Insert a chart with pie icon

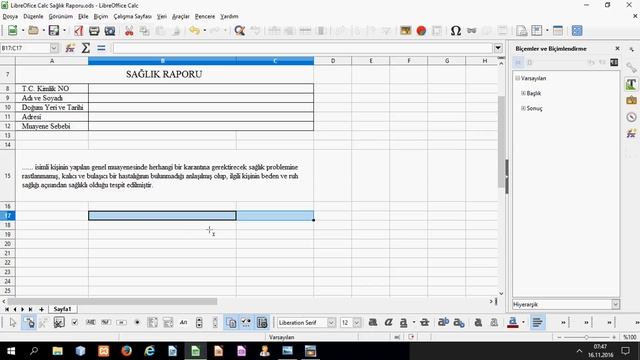[x=421, y=31]
